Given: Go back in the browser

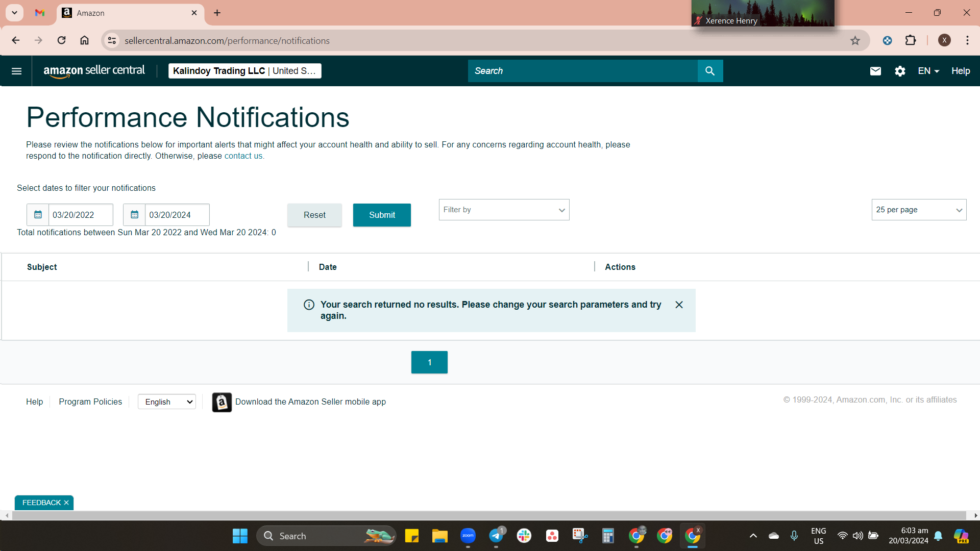Looking at the screenshot, I should point(15,40).
